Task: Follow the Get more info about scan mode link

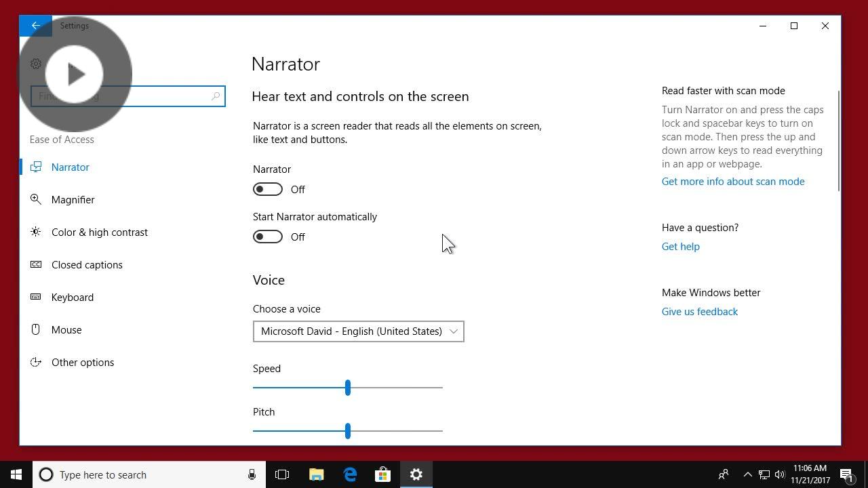Action: point(733,181)
